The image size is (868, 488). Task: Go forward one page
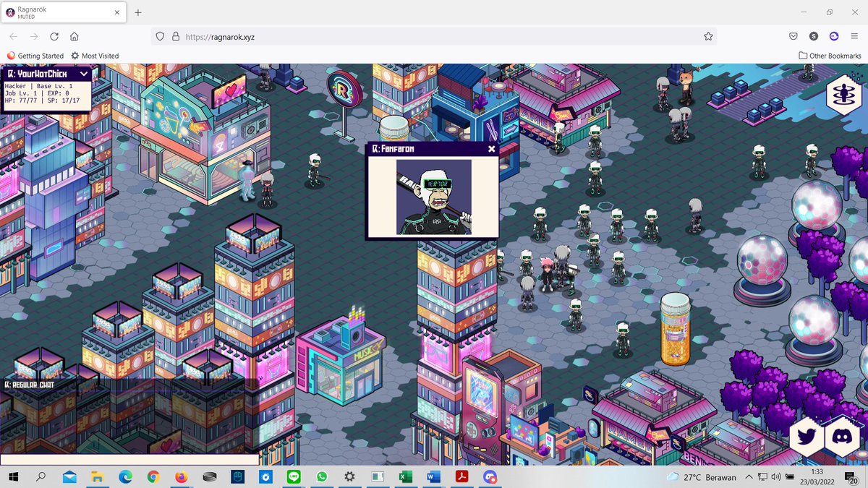click(x=34, y=36)
